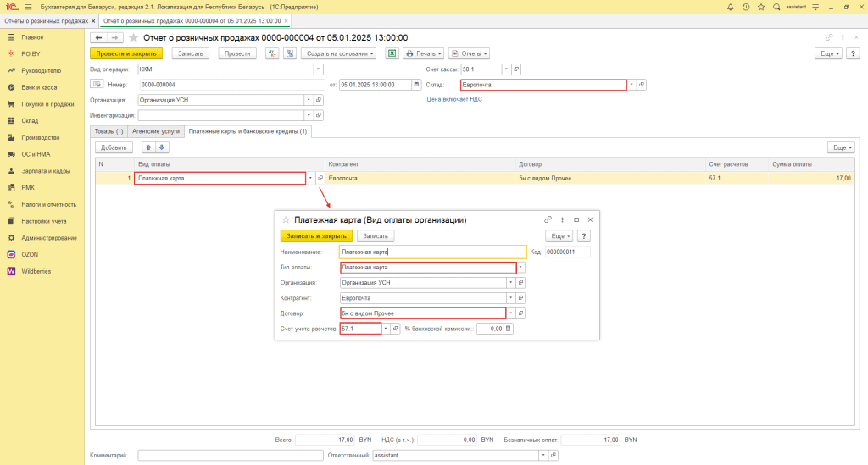The image size is (868, 465).
Task: Maximize the Платежная карта dialog
Action: (576, 219)
